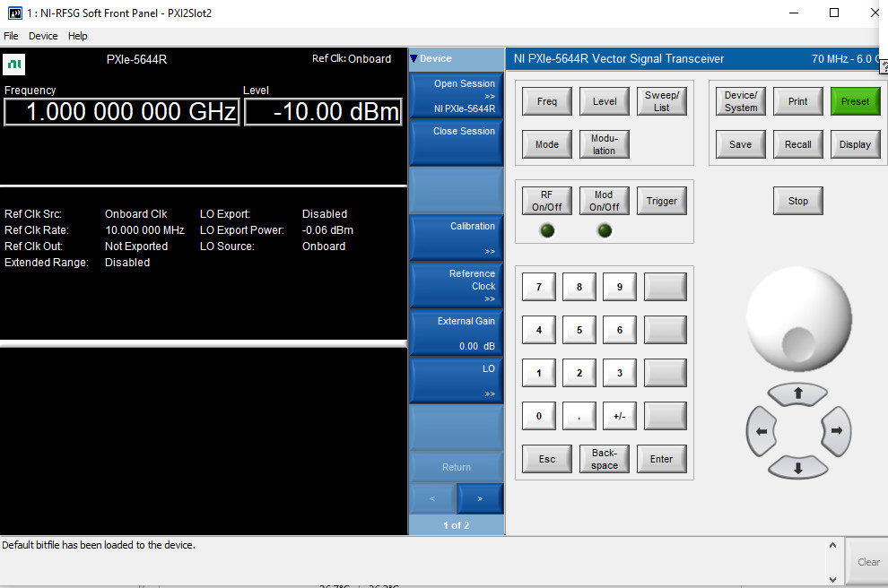Go to next soft-key page arrow
This screenshot has height=588, width=888.
480,498
